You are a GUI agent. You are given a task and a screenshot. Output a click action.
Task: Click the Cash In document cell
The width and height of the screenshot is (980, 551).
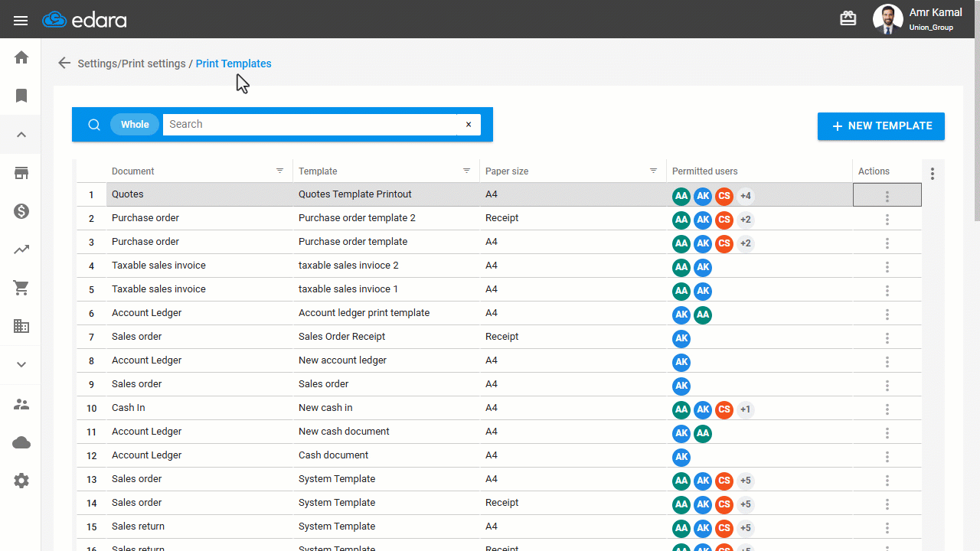pyautogui.click(x=199, y=408)
